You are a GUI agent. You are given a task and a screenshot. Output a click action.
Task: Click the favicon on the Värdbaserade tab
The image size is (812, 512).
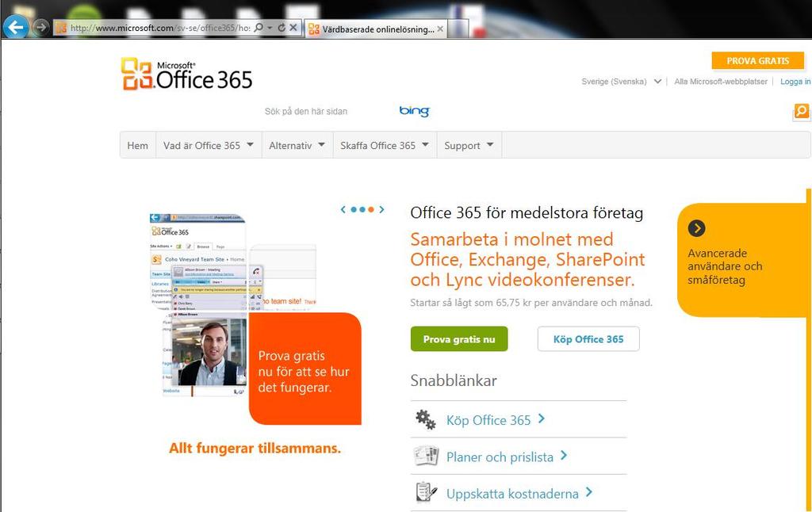point(314,29)
